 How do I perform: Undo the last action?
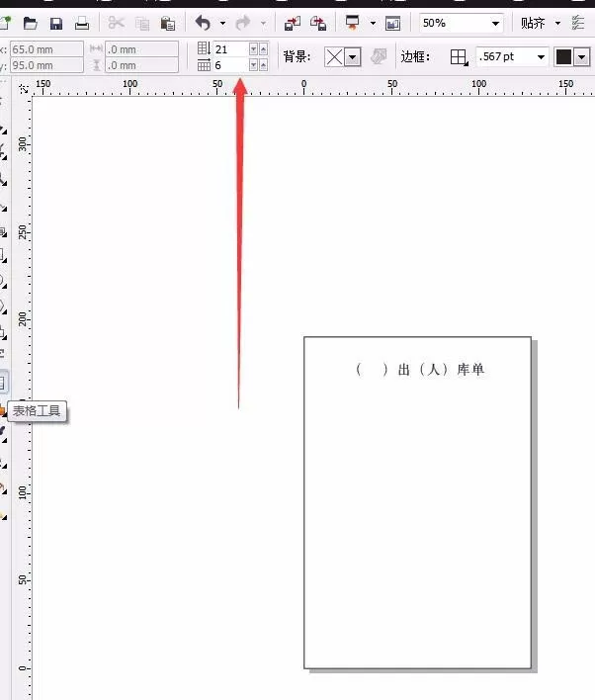tap(203, 23)
